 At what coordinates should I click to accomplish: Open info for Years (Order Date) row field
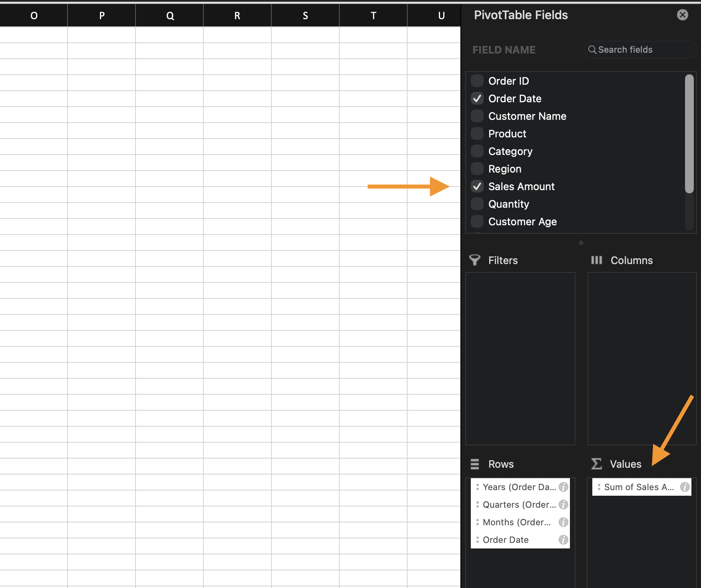point(563,487)
